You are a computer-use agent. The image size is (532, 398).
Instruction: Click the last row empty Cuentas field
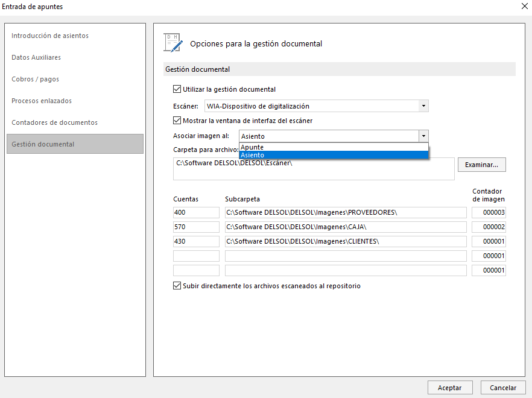click(196, 270)
